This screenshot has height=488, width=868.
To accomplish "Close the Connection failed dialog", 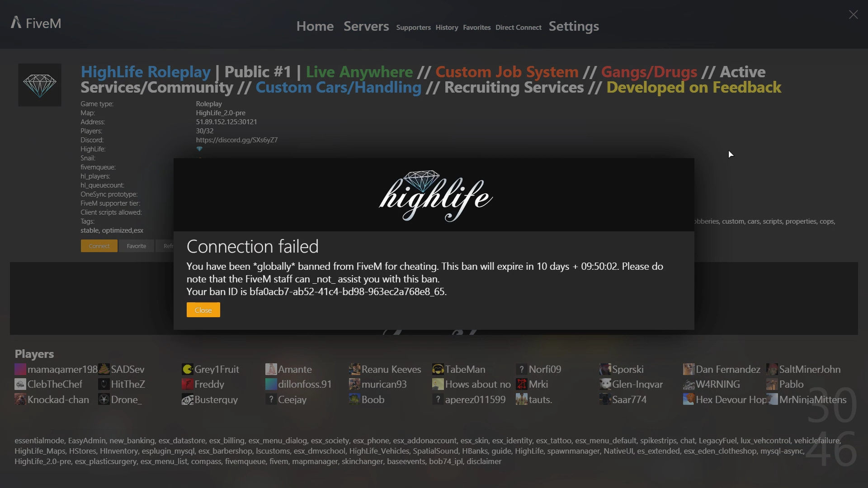I will coord(203,310).
